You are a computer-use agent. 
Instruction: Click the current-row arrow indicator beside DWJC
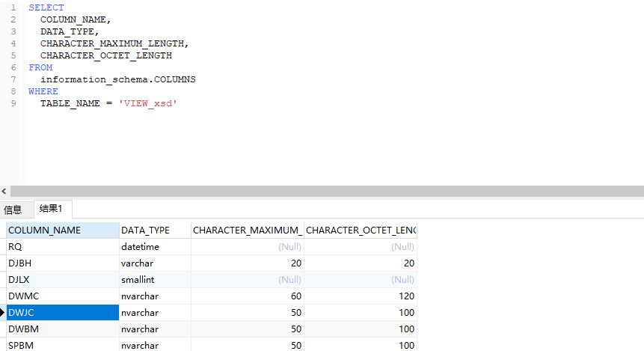click(2, 312)
